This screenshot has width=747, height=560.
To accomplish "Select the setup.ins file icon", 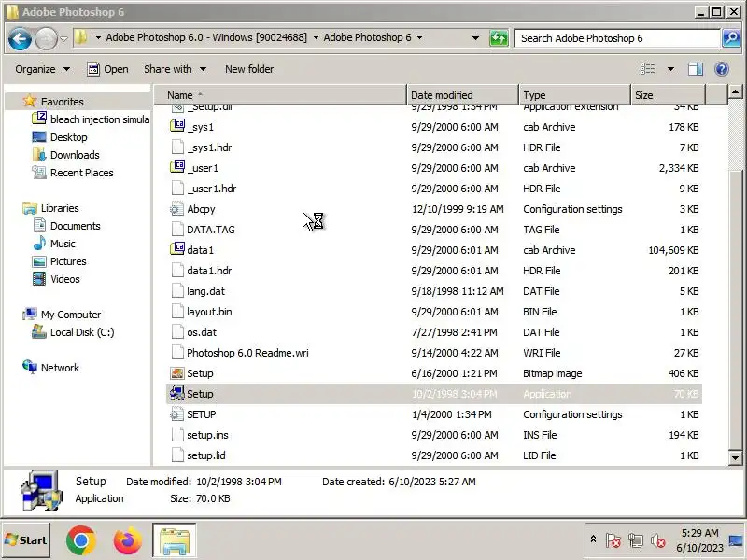I will coord(177,435).
